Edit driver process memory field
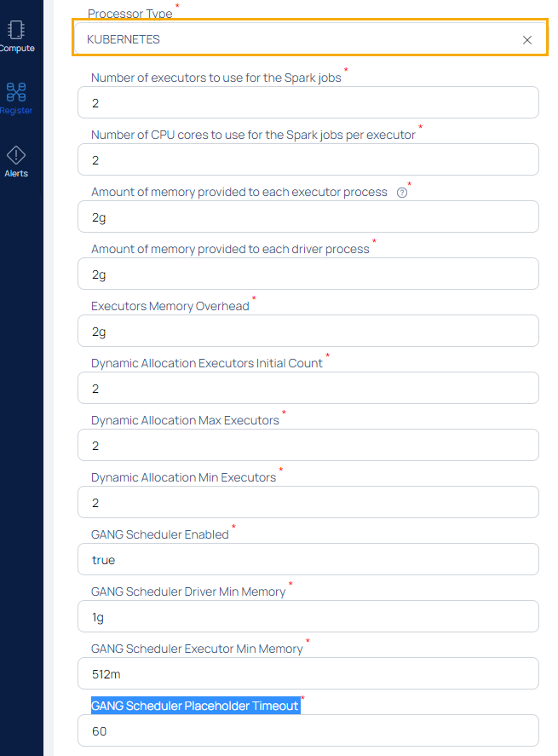The image size is (558, 756). tap(308, 274)
